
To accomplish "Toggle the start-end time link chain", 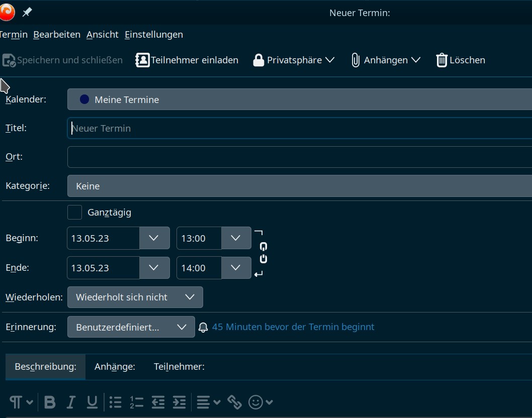I will (263, 253).
